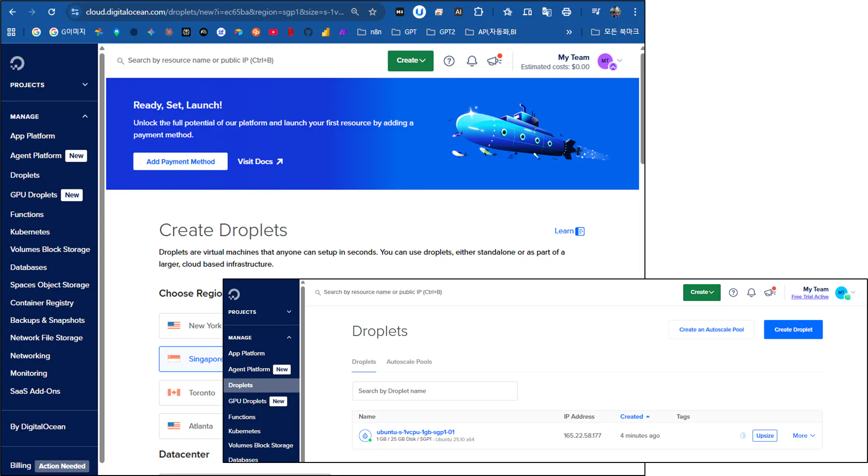Sort the droplet table by Created column

635,417
